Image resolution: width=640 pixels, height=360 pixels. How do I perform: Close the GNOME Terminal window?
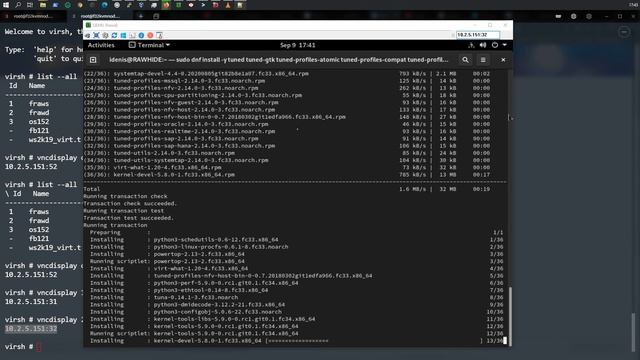click(503, 60)
